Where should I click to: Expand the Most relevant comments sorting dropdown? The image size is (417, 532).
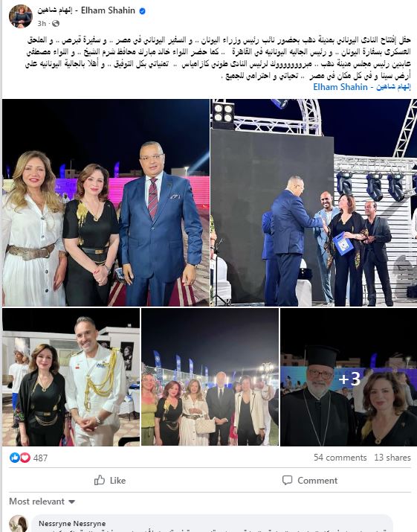click(x=42, y=501)
